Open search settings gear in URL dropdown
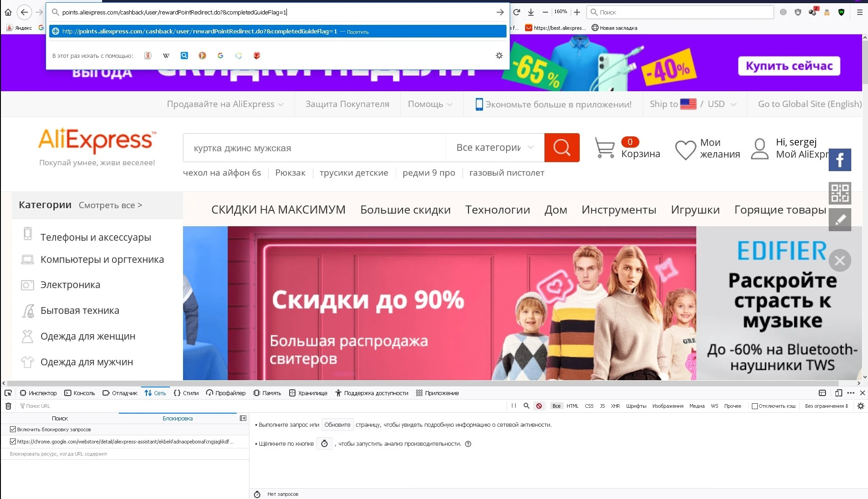The height and width of the screenshot is (499, 868). click(x=499, y=56)
